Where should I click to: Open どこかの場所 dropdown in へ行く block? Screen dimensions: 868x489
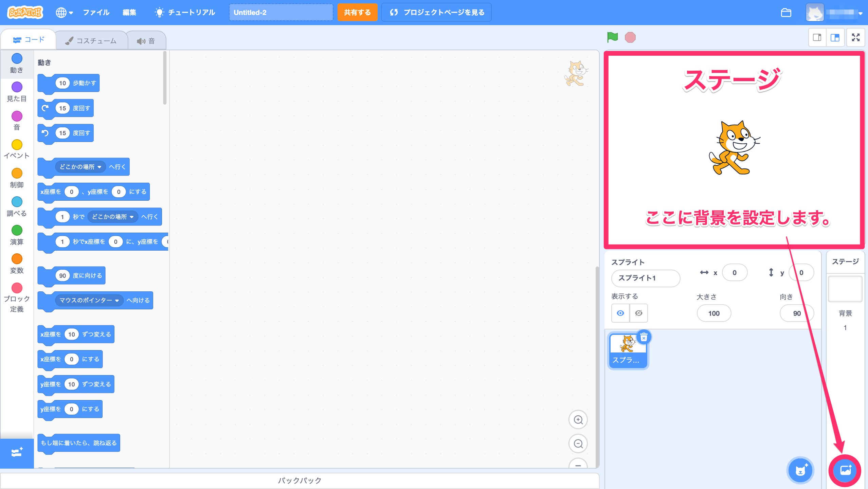(x=80, y=167)
